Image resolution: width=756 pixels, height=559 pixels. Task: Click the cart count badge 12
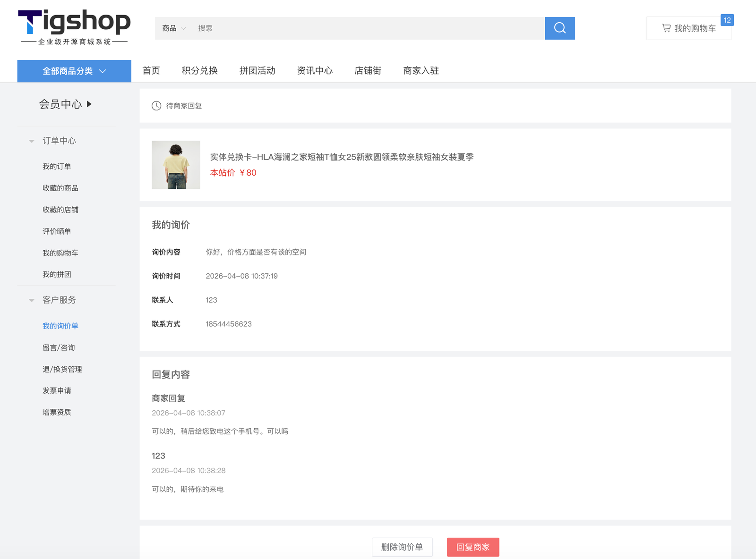[727, 20]
